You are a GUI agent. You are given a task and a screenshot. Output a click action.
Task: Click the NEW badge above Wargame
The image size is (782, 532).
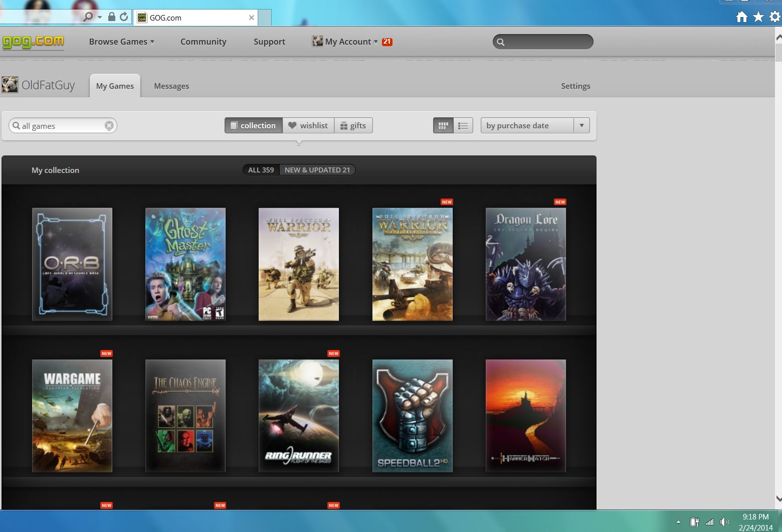point(106,353)
